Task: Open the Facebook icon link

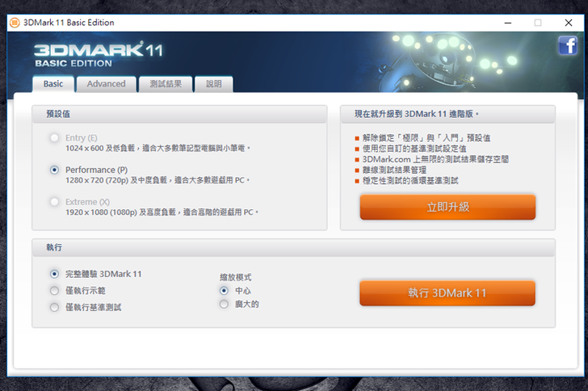Action: (x=567, y=45)
